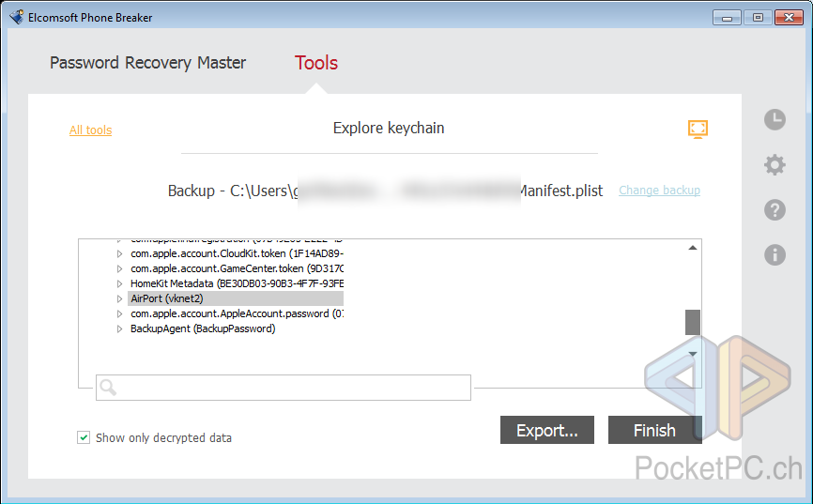Maximize the Elcomsoft Phone Breaker window

(x=758, y=18)
